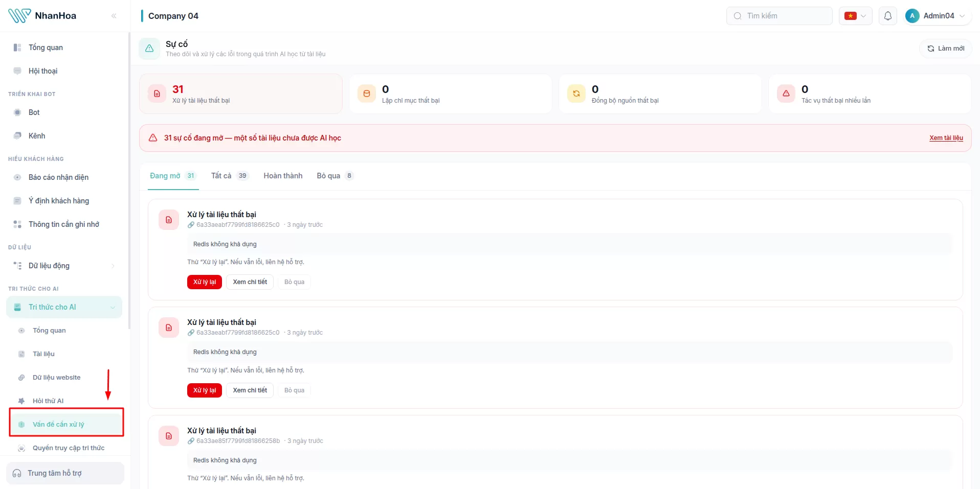Click the Ý định khách hàng icon
Screen dimensions: 980x489
pos(17,201)
